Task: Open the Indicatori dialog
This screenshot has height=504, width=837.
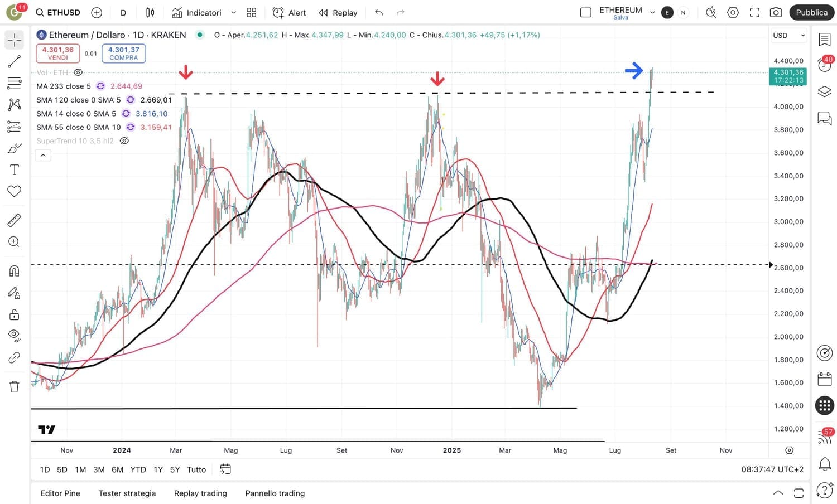Action: click(x=196, y=12)
